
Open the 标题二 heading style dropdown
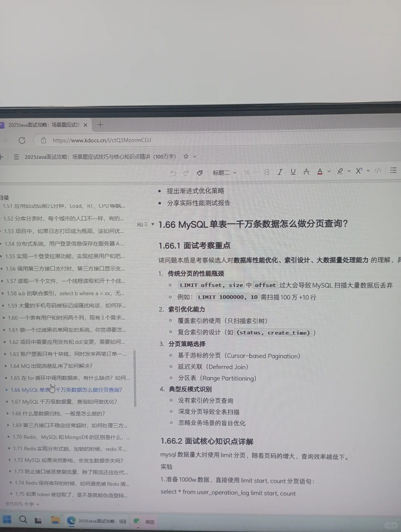[224, 173]
